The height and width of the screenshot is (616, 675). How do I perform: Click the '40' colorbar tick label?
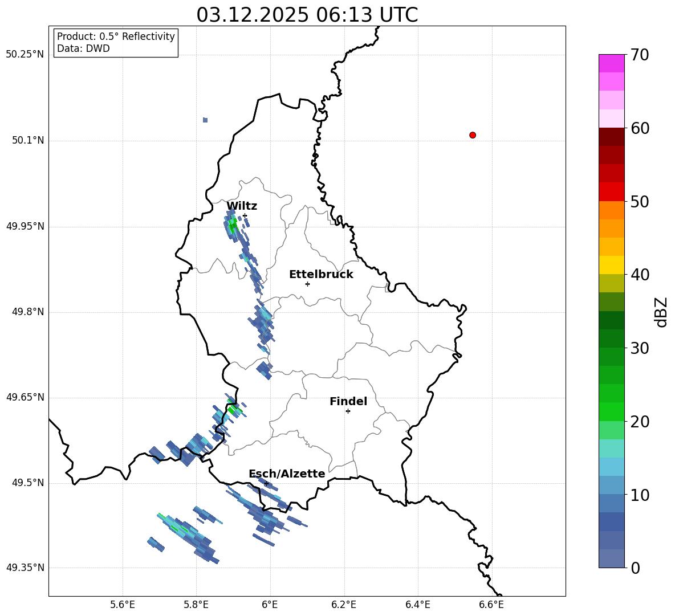pyautogui.click(x=640, y=275)
